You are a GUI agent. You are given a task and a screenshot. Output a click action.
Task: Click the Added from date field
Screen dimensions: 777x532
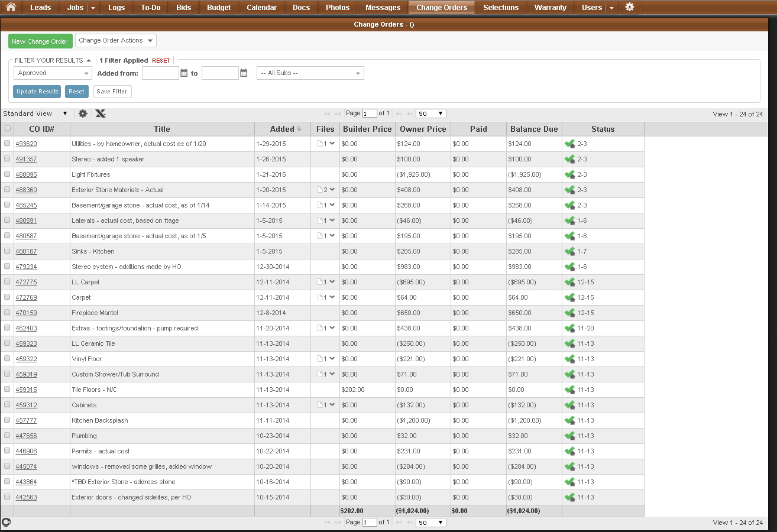160,73
